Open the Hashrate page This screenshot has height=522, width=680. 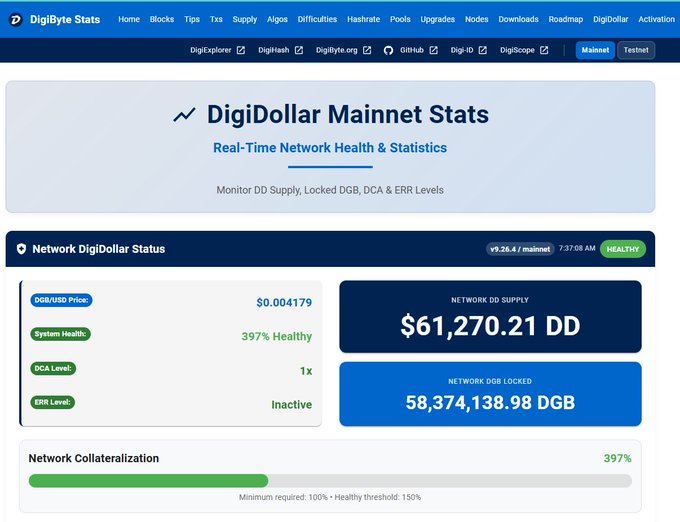(363, 20)
